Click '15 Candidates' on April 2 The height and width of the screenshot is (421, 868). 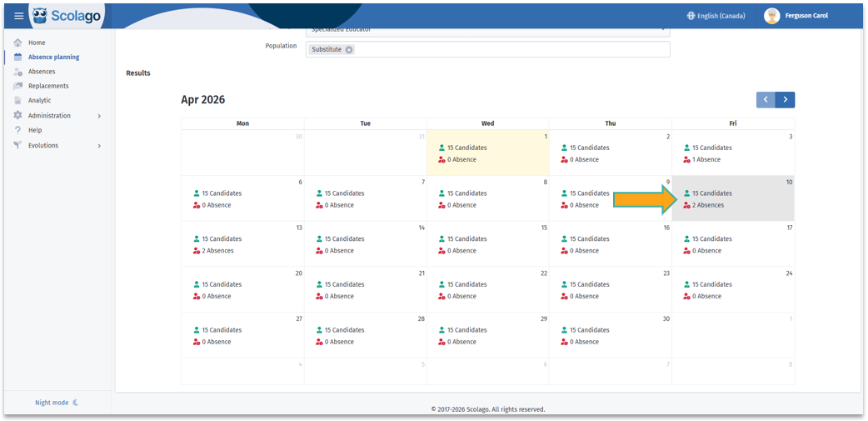[x=590, y=148]
